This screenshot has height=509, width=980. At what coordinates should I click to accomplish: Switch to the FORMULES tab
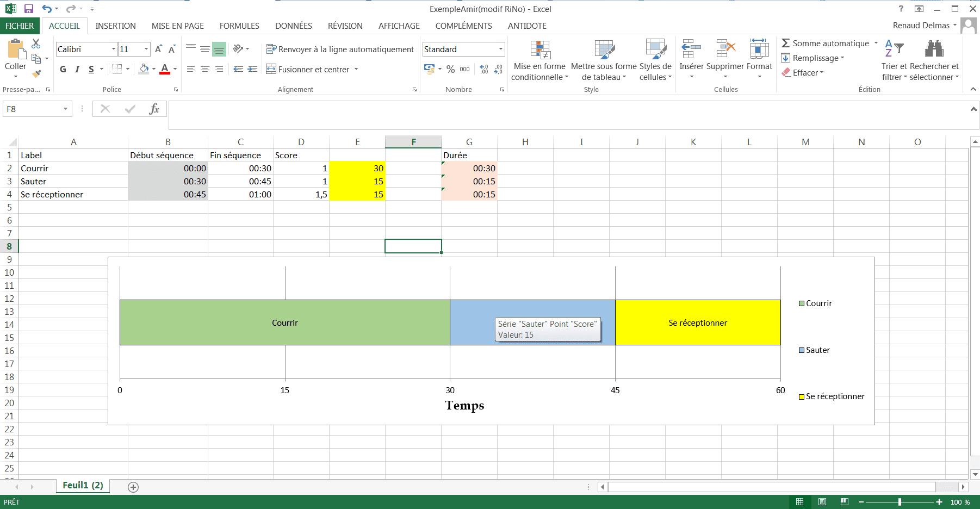[239, 26]
